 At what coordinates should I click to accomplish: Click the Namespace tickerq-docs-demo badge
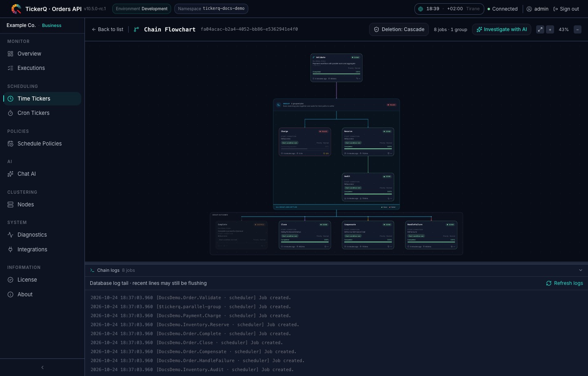[211, 9]
